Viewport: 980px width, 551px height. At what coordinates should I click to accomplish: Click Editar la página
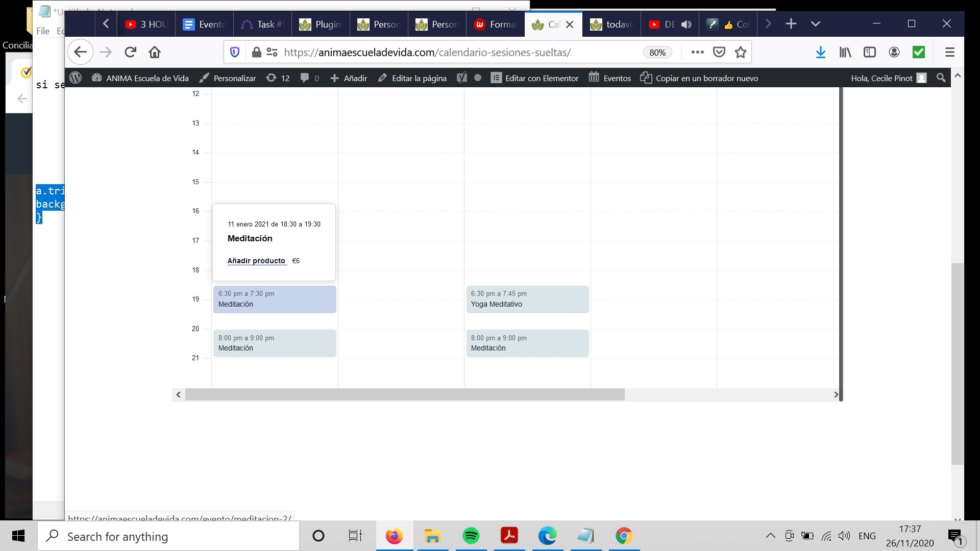[x=412, y=78]
